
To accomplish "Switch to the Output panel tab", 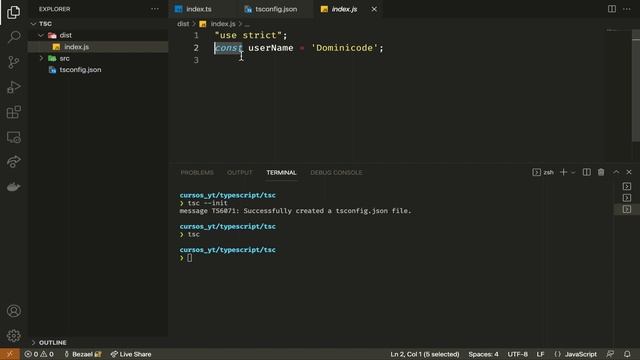I will (240, 173).
